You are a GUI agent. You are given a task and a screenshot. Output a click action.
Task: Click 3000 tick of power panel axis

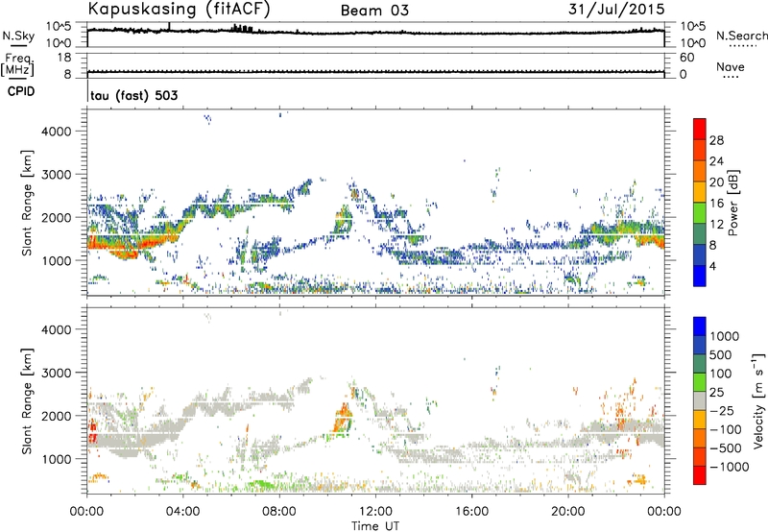[57, 175]
